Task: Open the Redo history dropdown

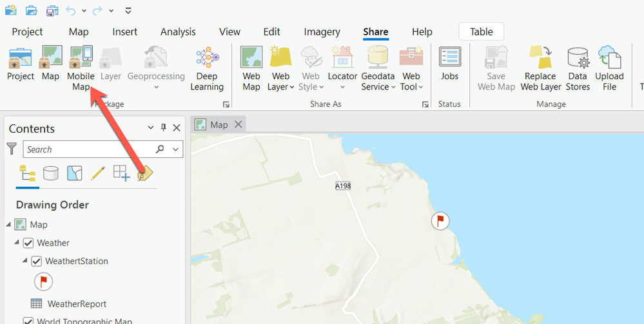Action: coord(111,11)
